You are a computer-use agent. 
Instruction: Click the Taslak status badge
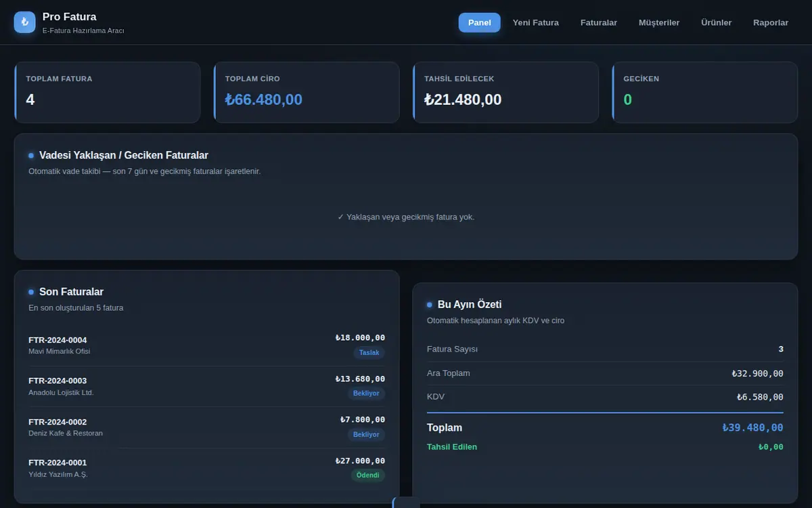(369, 353)
